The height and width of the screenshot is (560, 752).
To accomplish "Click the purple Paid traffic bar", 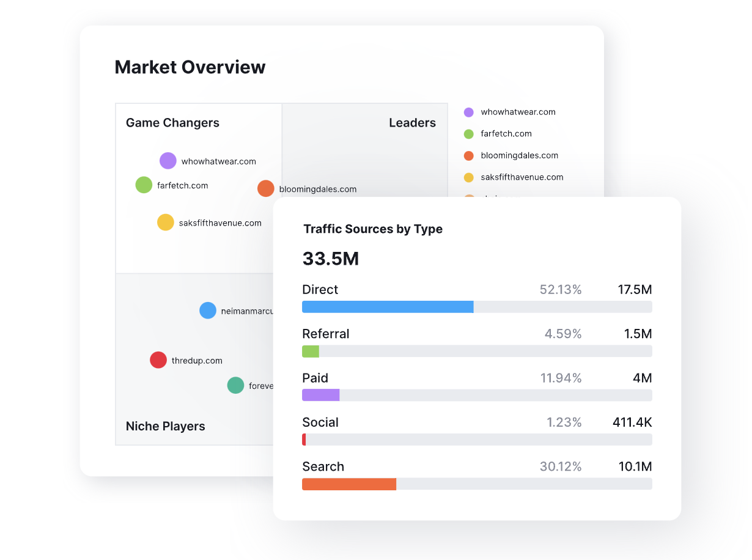I will (320, 395).
